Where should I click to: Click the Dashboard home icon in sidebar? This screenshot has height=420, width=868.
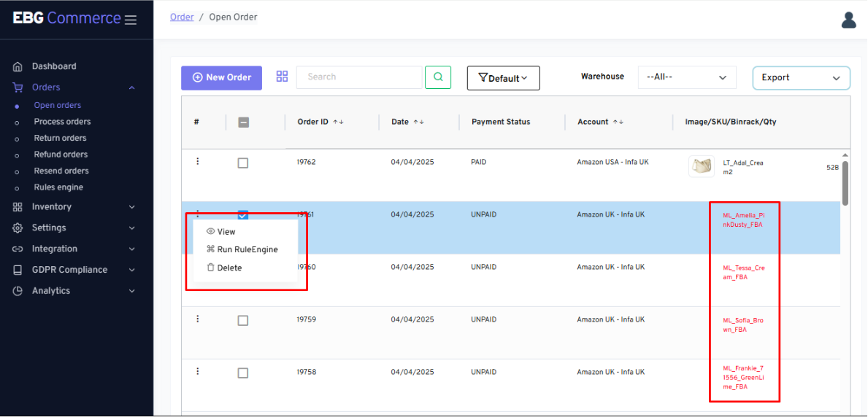(x=18, y=66)
